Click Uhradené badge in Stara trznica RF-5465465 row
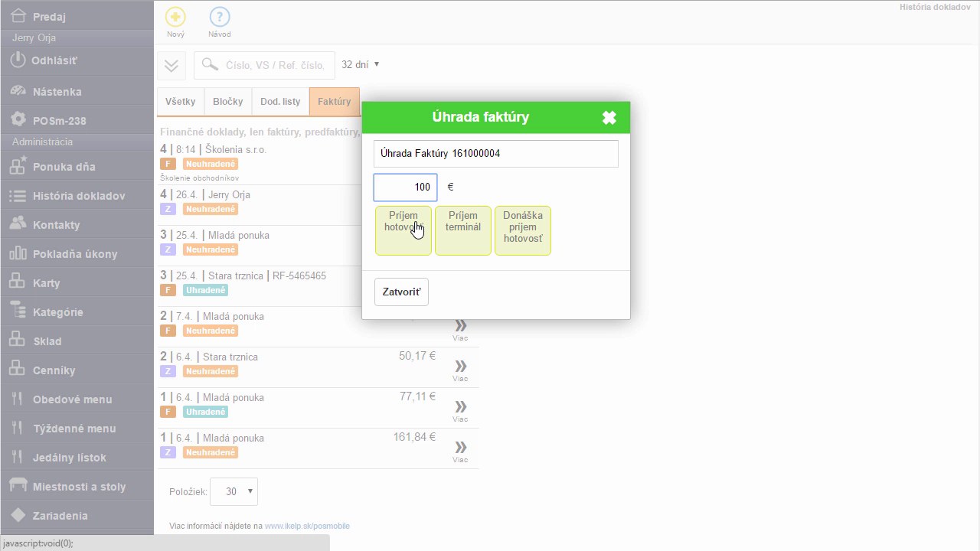The width and height of the screenshot is (980, 551). 206,290
